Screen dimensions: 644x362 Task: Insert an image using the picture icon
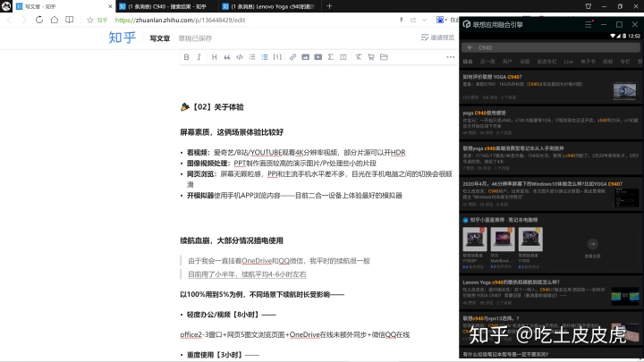(x=305, y=57)
